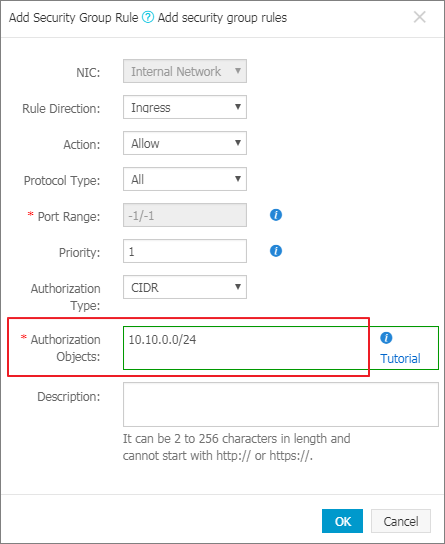Click the Add security group rules help text

pyautogui.click(x=222, y=17)
